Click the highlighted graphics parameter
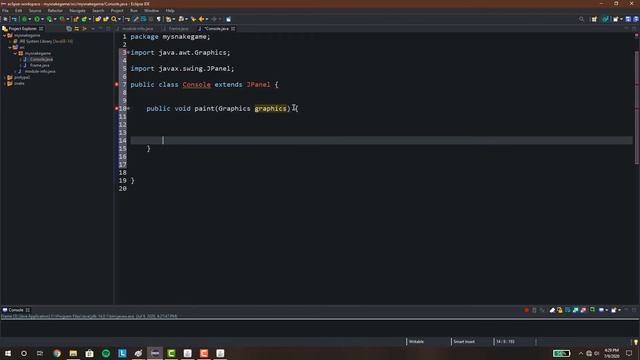The image size is (640, 360). (270, 108)
